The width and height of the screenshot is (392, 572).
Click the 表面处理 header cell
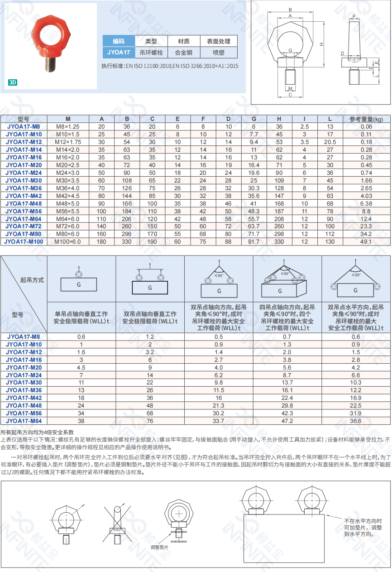pos(219,41)
